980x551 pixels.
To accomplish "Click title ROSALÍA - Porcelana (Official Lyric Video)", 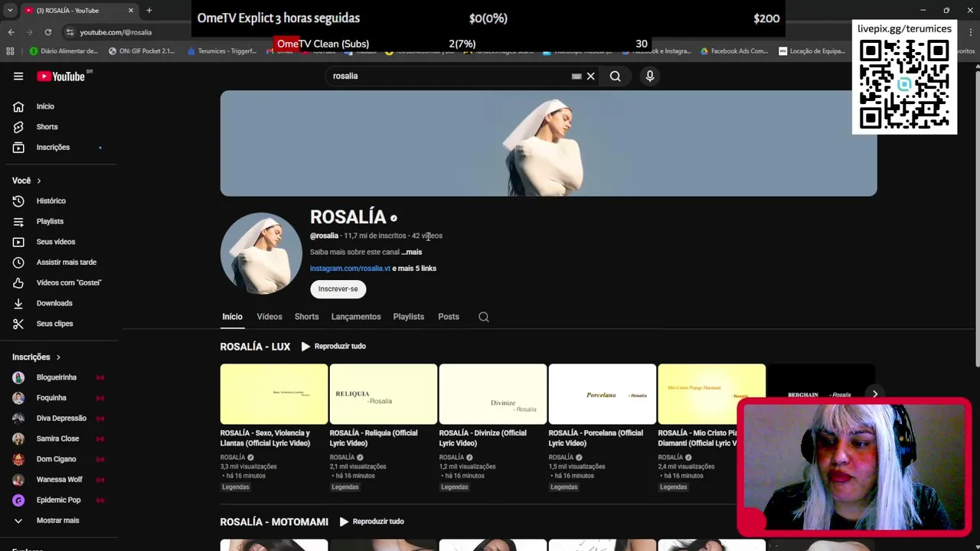I will tap(596, 438).
